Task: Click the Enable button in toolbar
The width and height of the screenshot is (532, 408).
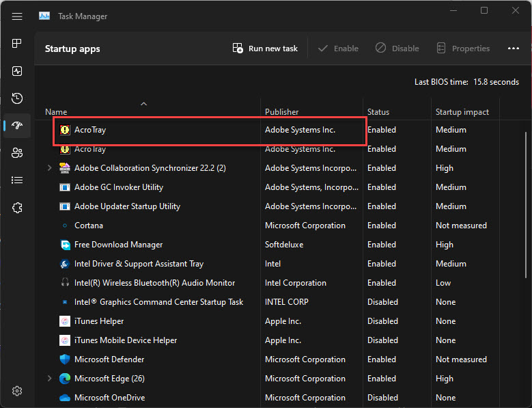Action: pyautogui.click(x=338, y=49)
